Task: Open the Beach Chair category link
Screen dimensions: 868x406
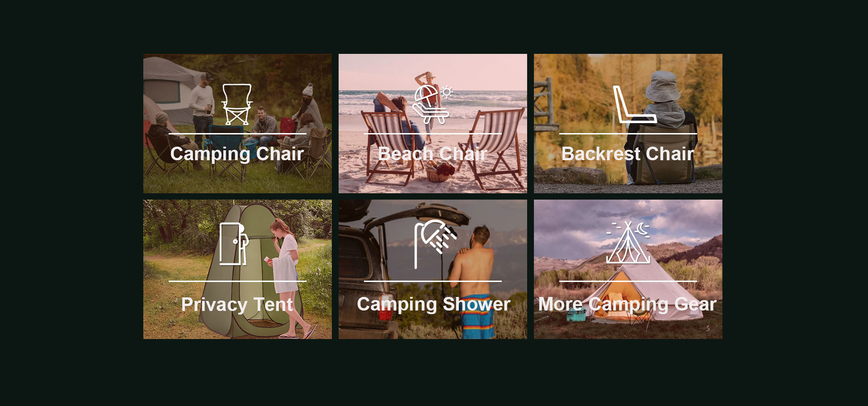Action: [433, 154]
